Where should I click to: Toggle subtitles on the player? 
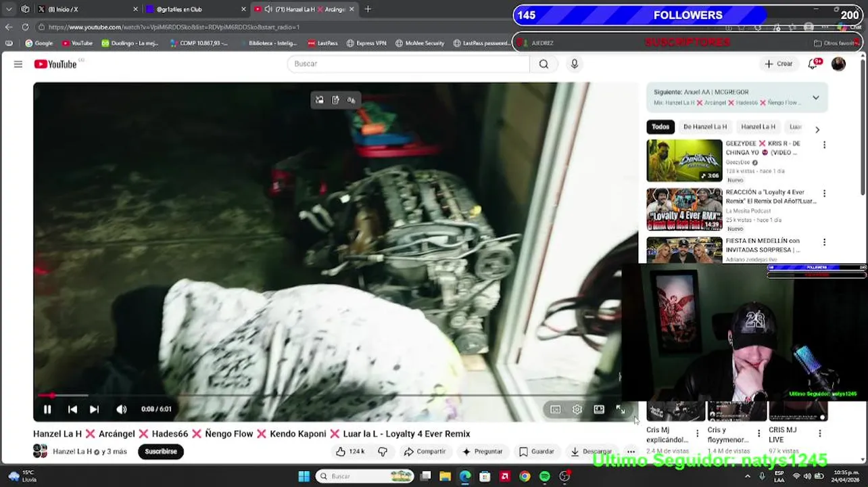point(556,409)
